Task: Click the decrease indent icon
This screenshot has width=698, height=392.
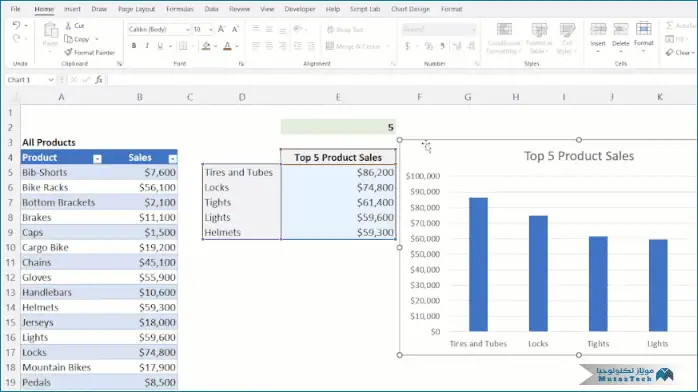Action: click(297, 45)
